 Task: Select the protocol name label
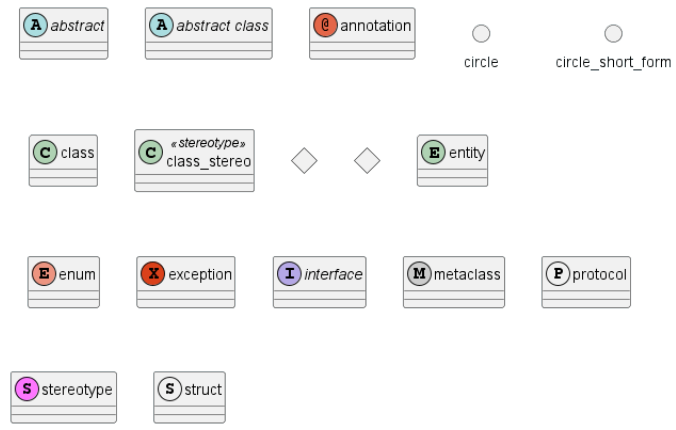click(x=599, y=275)
